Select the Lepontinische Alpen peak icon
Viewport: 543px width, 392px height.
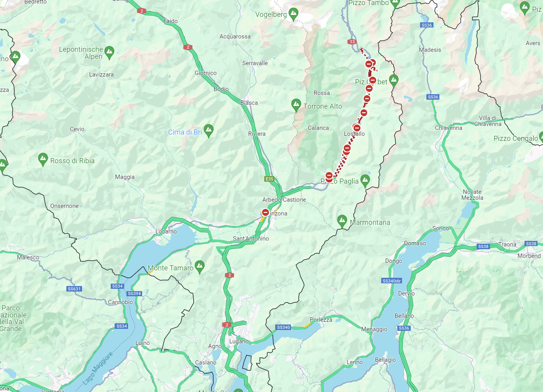110,52
